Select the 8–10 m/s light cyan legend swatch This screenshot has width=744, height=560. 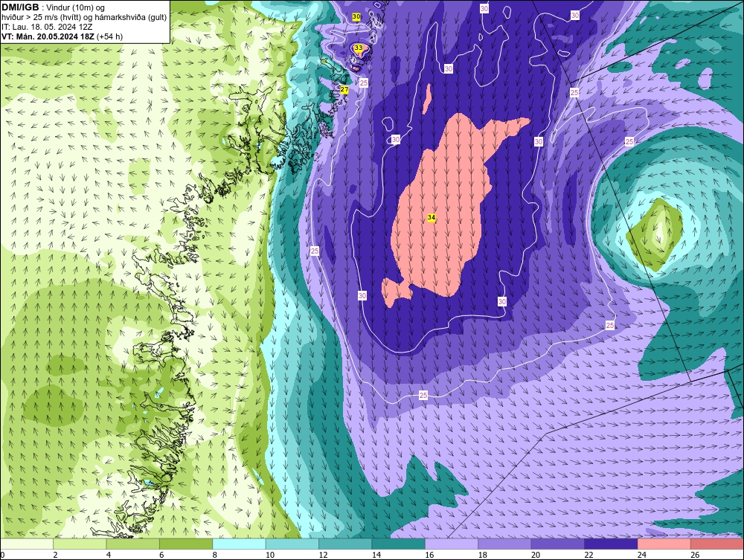(x=239, y=544)
